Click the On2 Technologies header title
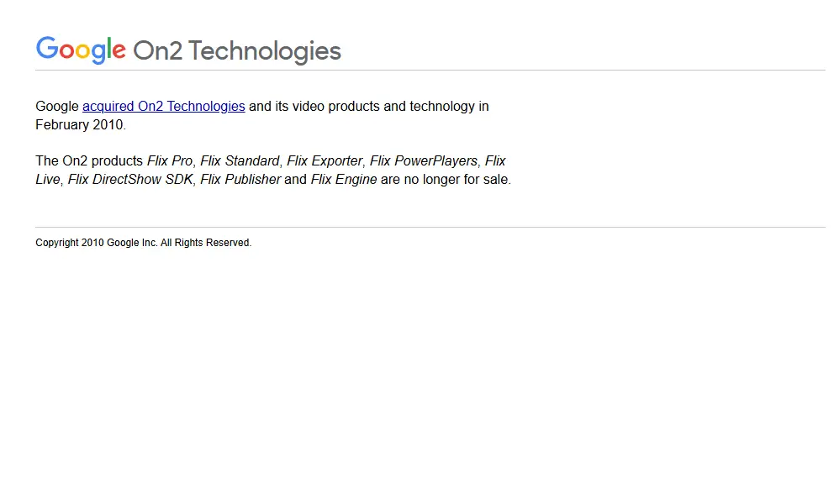 [237, 51]
